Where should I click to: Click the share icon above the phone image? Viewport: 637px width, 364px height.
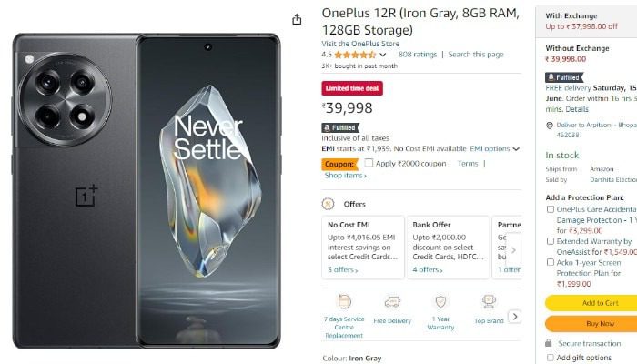[297, 19]
